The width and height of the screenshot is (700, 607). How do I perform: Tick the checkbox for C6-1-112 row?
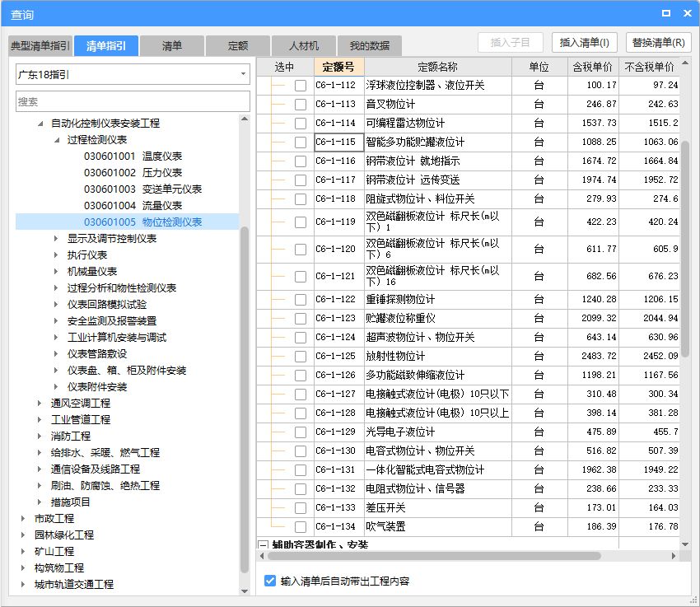301,86
